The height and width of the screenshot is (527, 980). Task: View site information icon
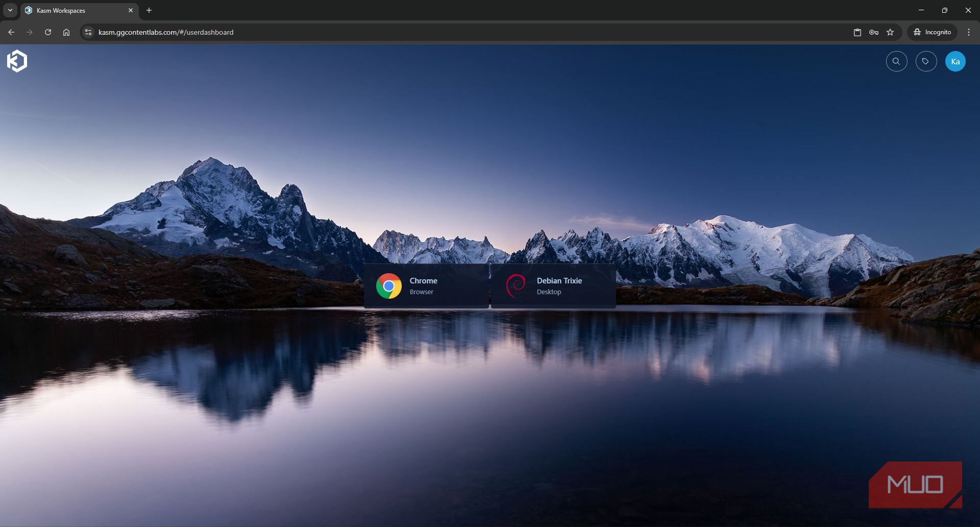click(88, 32)
